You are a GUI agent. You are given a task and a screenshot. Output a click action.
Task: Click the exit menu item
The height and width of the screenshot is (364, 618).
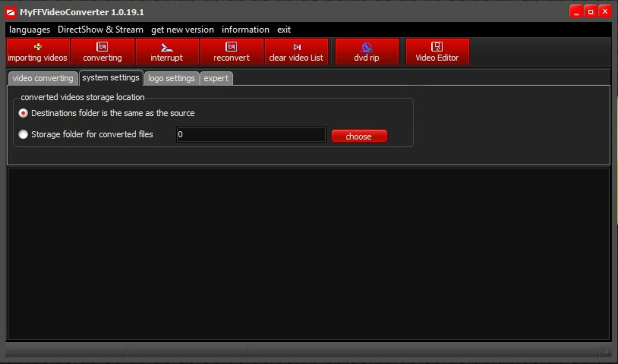coord(284,30)
